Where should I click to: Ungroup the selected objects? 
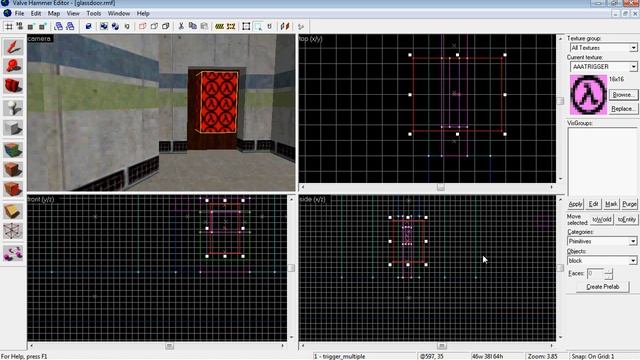[116, 26]
